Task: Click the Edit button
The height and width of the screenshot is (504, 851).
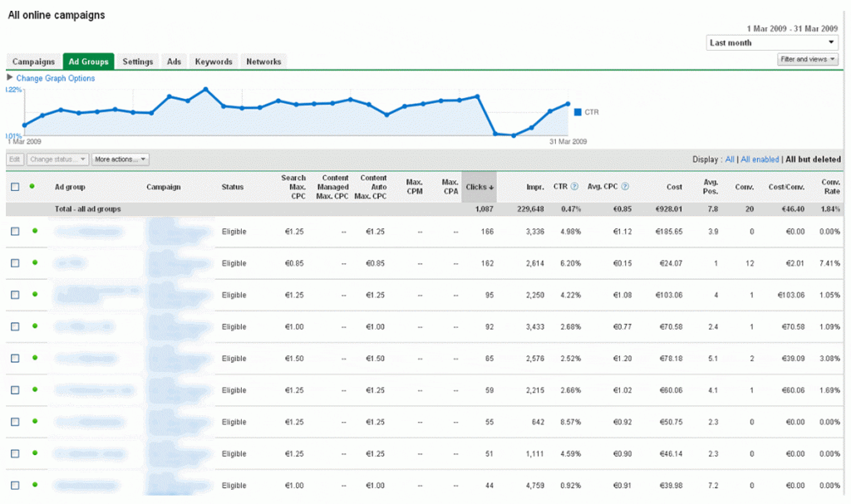Action: coord(15,159)
